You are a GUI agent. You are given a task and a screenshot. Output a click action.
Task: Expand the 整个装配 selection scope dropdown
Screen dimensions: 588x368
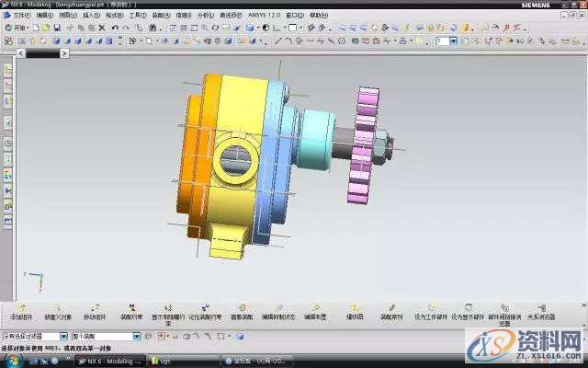[138, 336]
